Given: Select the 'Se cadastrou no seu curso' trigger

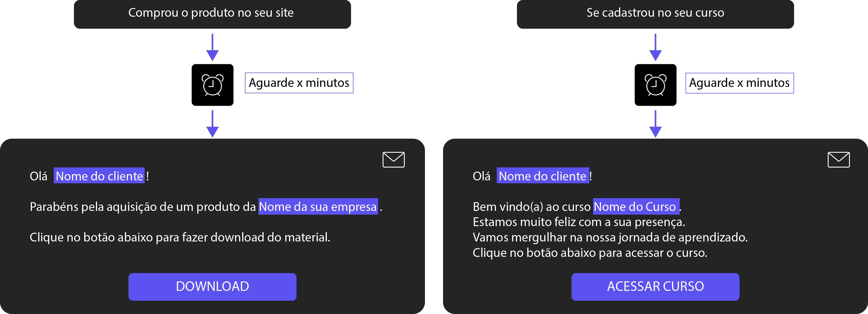Looking at the screenshot, I should tap(655, 14).
